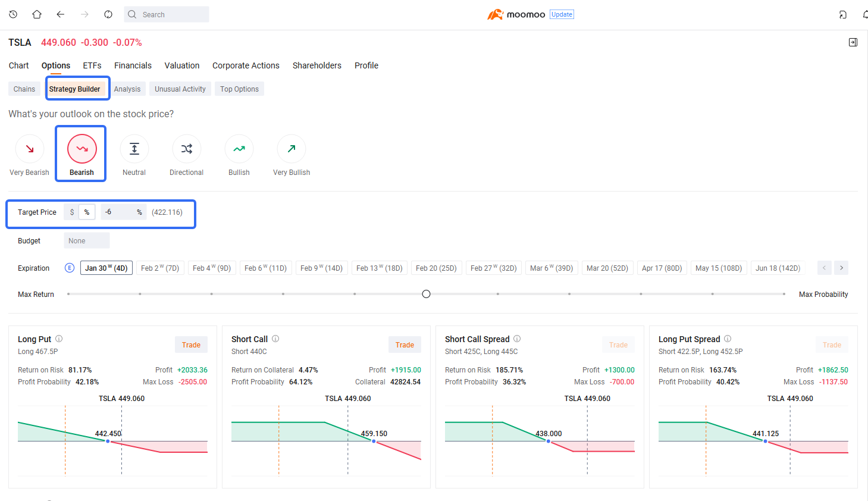The height and width of the screenshot is (501, 868).
Task: Open the Financials tab
Action: [133, 65]
